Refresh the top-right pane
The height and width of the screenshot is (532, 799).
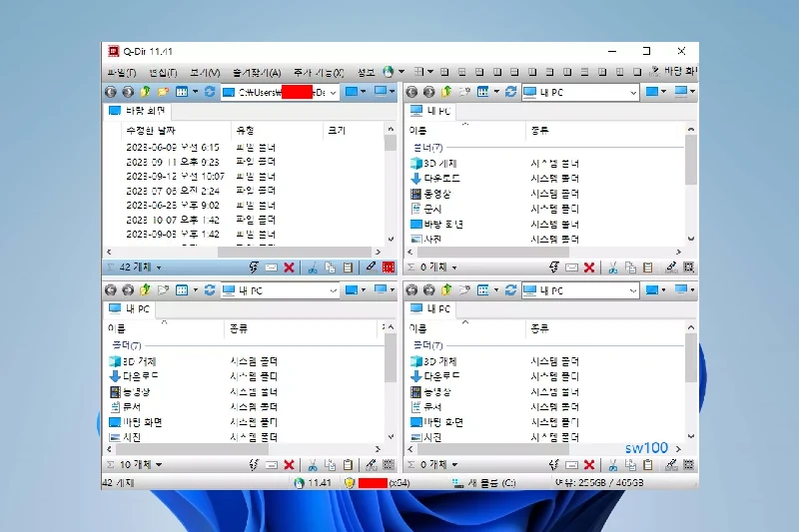510,92
